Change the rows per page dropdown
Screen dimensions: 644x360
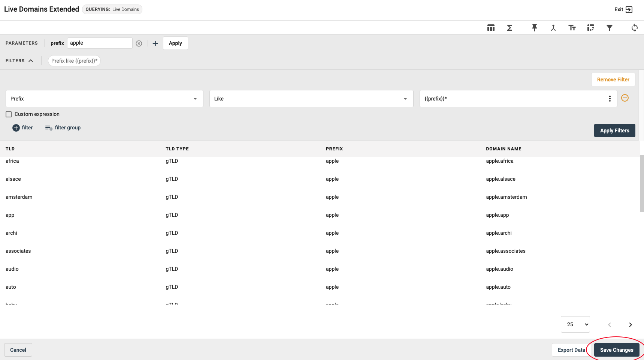[575, 324]
